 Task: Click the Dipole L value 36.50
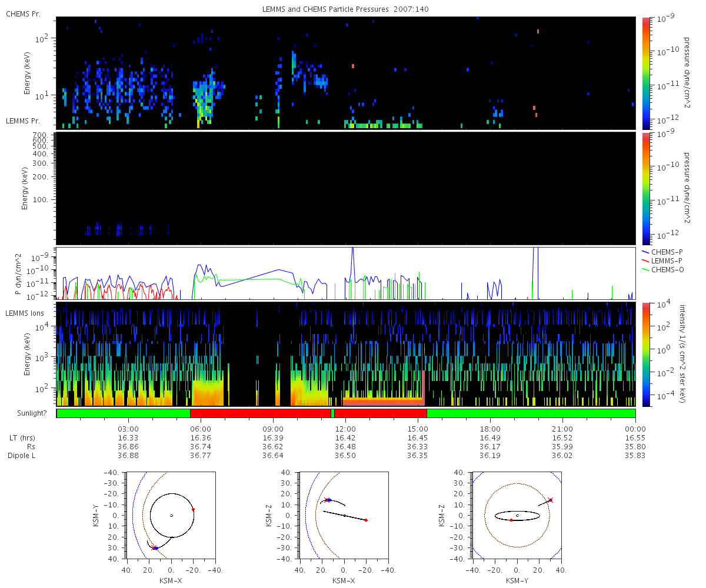pyautogui.click(x=345, y=456)
